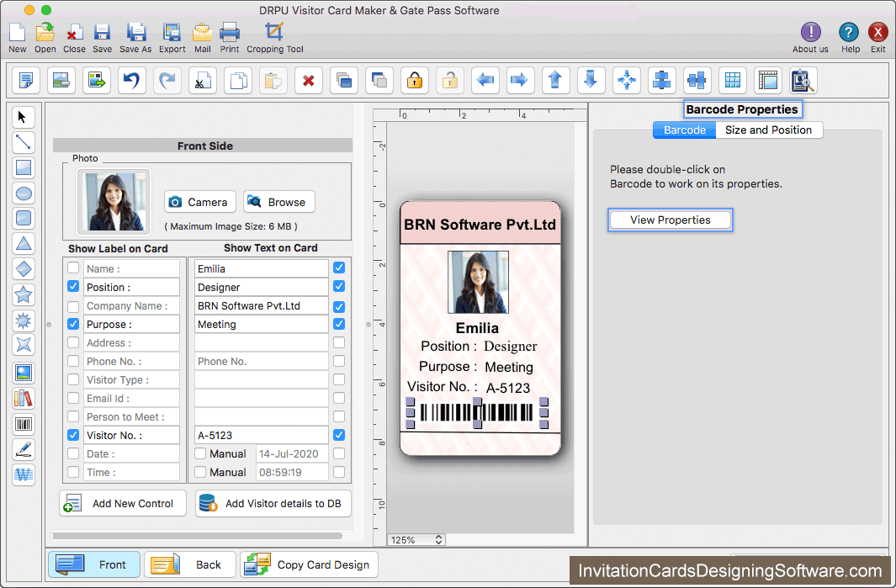The image size is (896, 588).
Task: Move object left with left arrow icon
Action: point(485,81)
